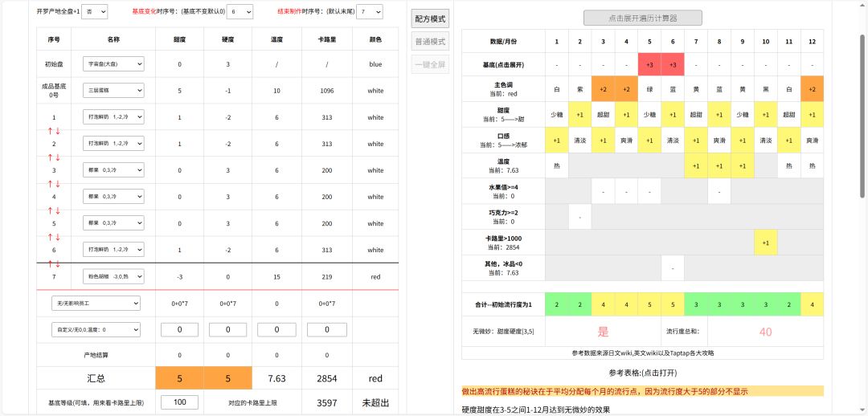Click the custom 温度 input field
This screenshot has width=868, height=416.
pyautogui.click(x=276, y=330)
